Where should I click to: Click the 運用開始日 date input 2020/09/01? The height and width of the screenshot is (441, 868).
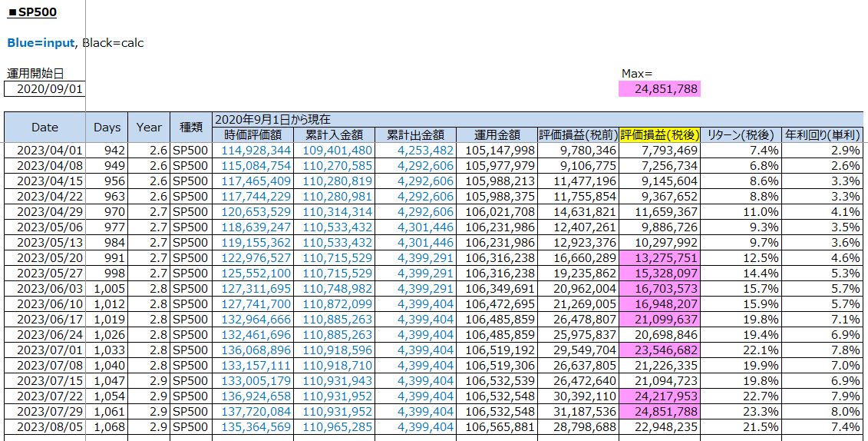(x=44, y=89)
